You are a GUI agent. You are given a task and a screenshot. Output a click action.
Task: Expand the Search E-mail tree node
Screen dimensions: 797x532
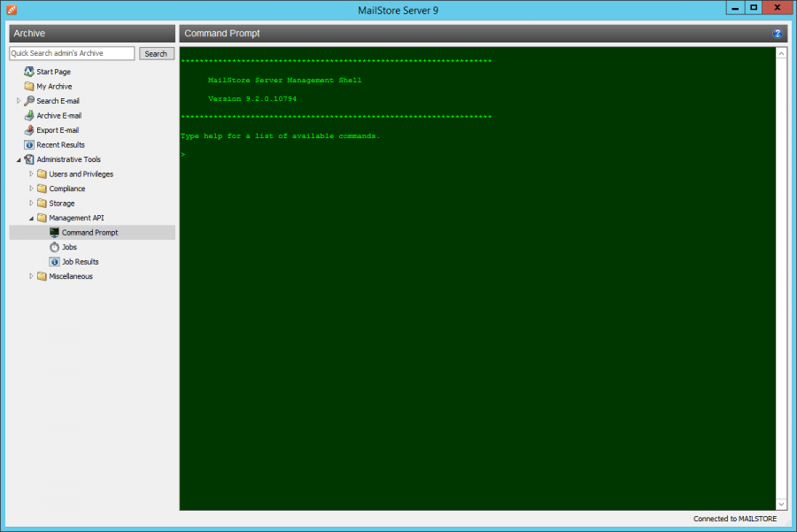(x=19, y=101)
